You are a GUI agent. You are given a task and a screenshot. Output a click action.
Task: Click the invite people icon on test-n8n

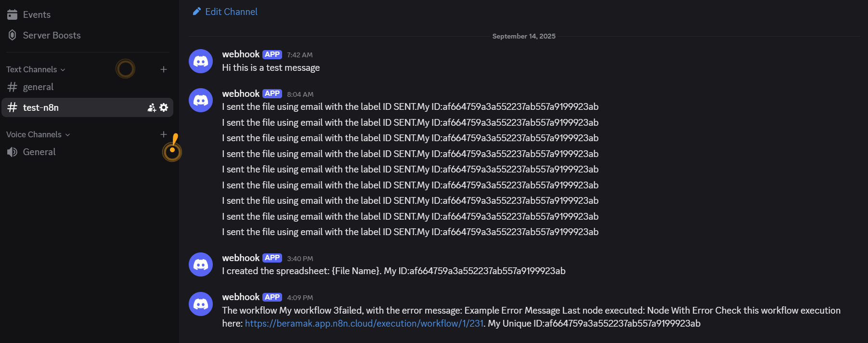[x=152, y=107]
